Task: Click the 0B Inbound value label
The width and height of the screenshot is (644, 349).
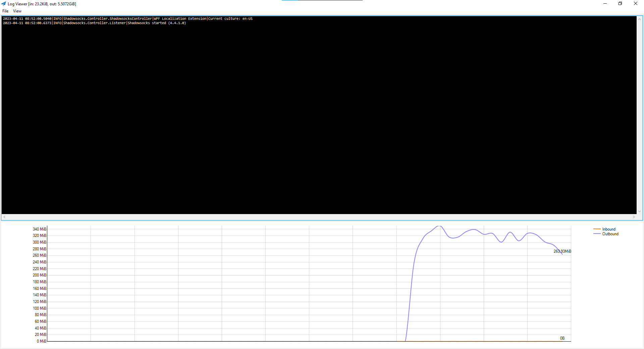Action: click(562, 338)
